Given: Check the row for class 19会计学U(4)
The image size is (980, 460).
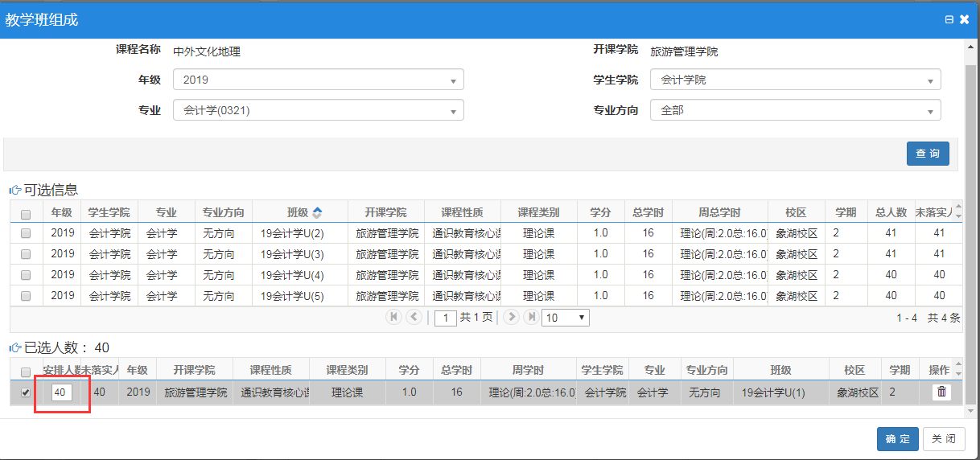Looking at the screenshot, I should point(26,275).
